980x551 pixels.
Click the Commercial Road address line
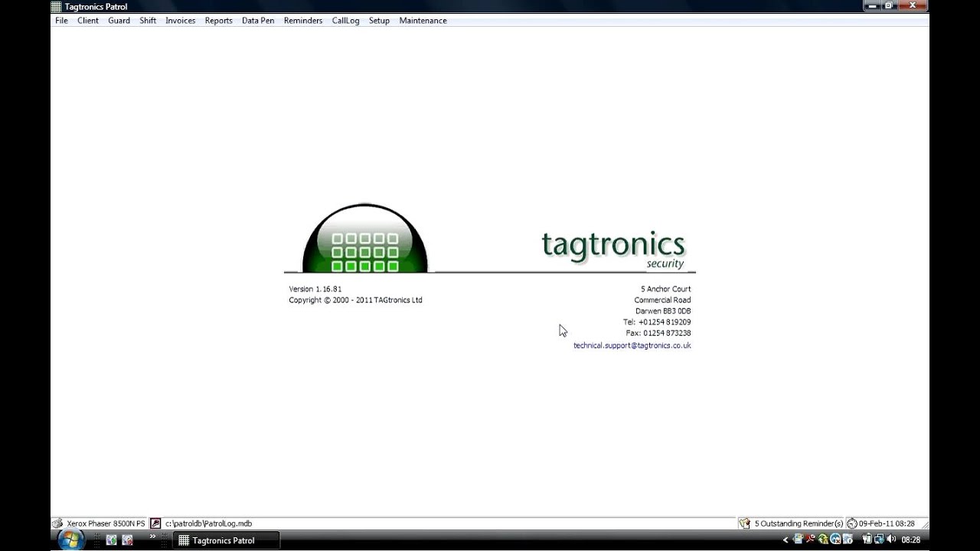point(662,300)
